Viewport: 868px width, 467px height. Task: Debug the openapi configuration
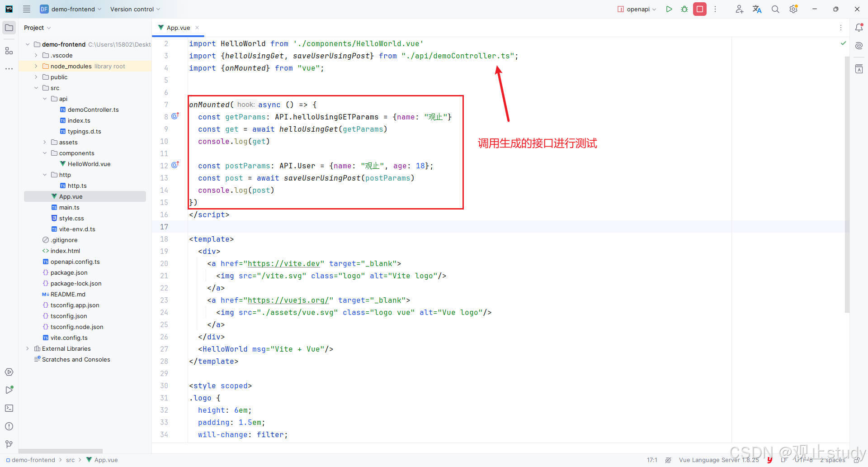(x=684, y=9)
